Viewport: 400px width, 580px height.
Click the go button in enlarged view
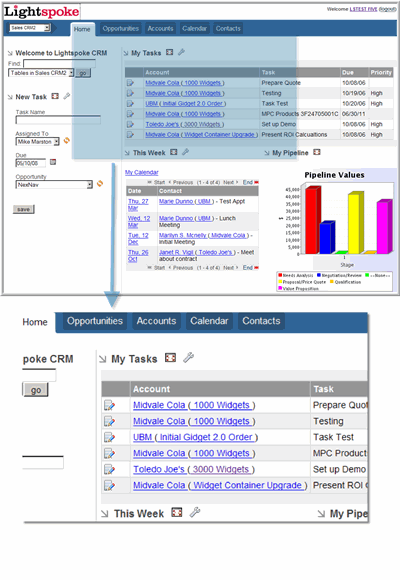pos(36,390)
